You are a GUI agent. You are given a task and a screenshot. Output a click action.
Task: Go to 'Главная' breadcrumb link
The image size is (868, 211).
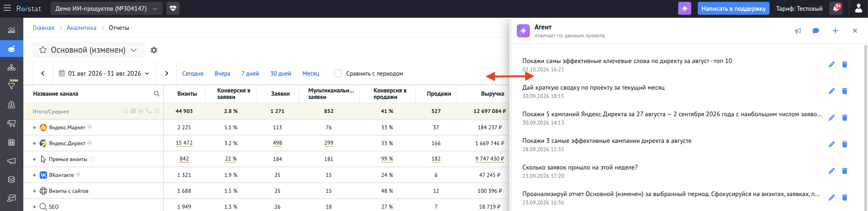[x=43, y=28]
